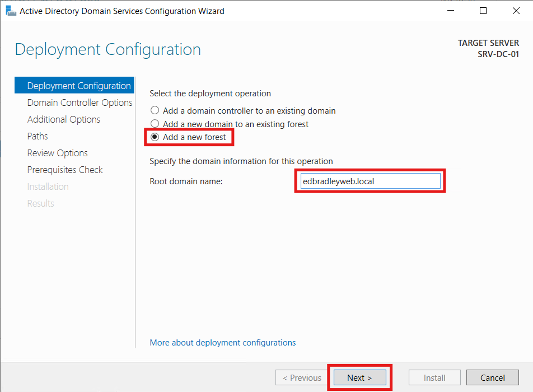
Task: Minimize the wizard window
Action: [450, 10]
